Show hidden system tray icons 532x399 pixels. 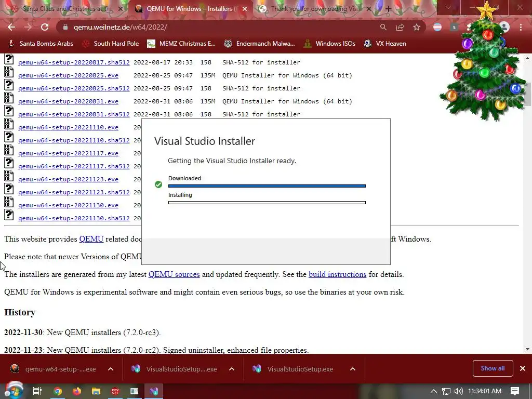[x=434, y=391]
